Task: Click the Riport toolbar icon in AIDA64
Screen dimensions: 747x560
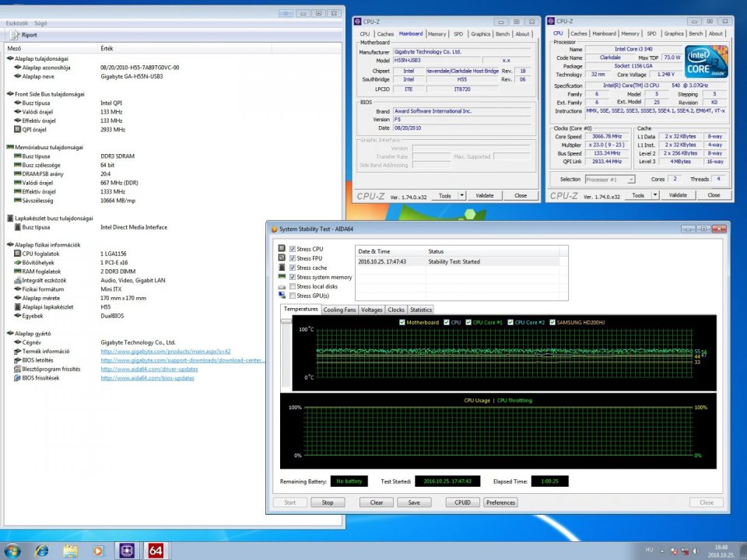Action: point(14,35)
